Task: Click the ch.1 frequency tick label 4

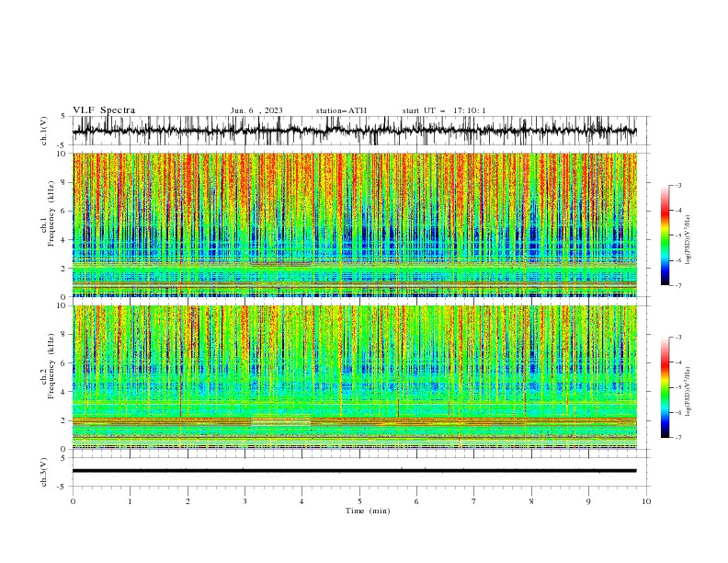Action: (x=64, y=240)
